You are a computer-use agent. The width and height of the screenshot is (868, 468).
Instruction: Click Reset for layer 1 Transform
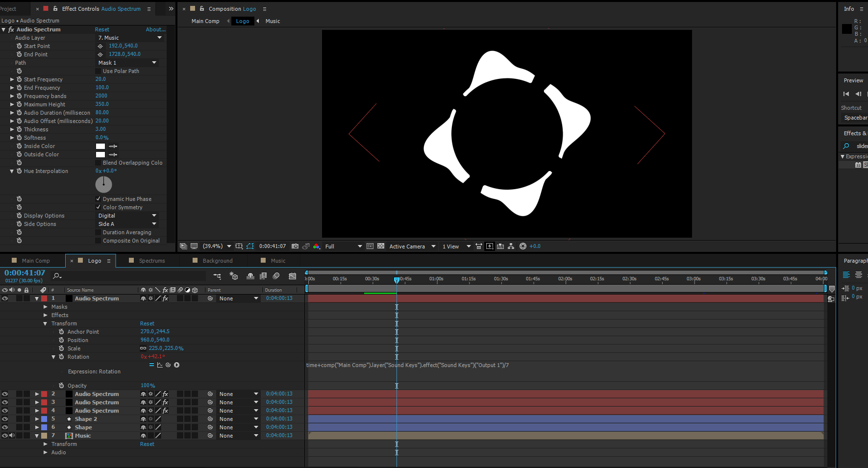147,323
